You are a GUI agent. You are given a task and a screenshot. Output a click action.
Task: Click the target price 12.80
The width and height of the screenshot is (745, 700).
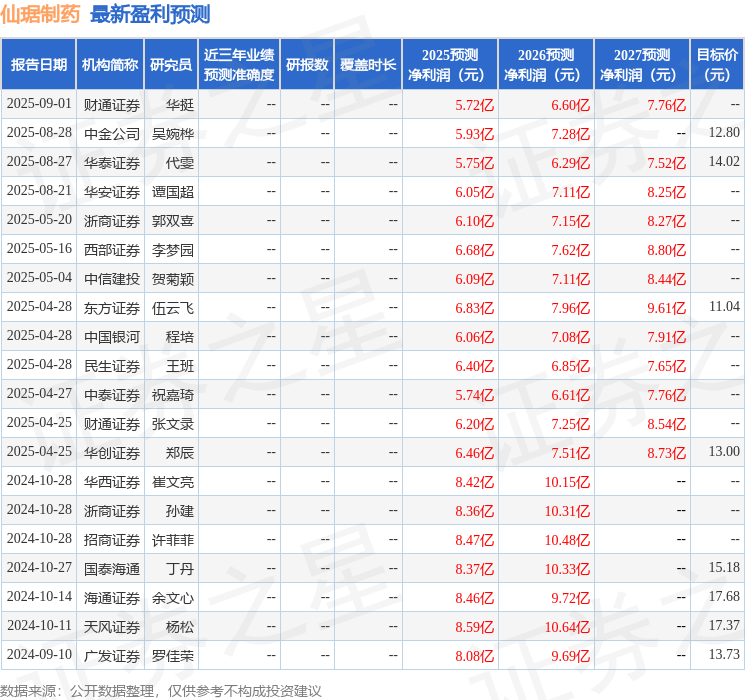[724, 133]
